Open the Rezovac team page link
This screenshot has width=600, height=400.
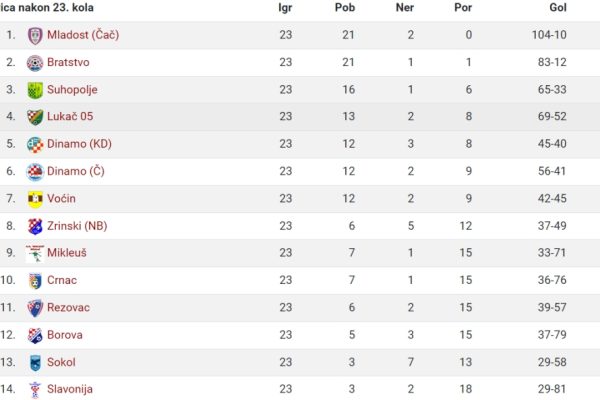(x=68, y=307)
